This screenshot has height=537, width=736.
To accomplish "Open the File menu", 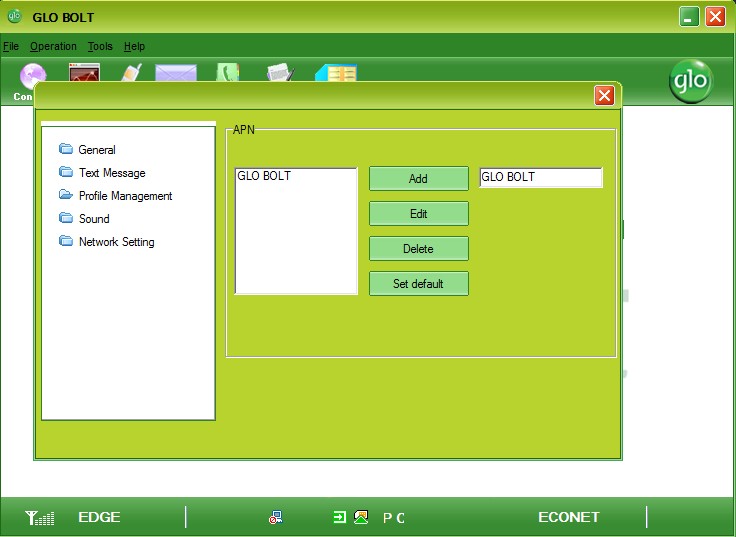I will [x=11, y=46].
